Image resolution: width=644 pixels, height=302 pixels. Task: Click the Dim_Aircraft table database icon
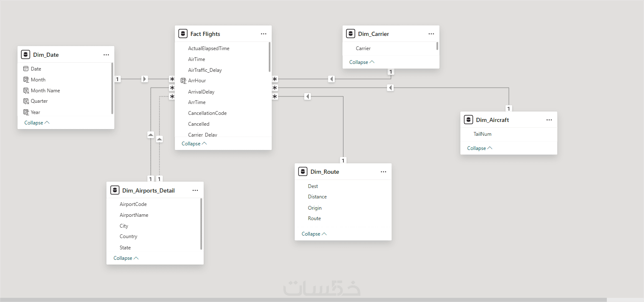click(468, 120)
